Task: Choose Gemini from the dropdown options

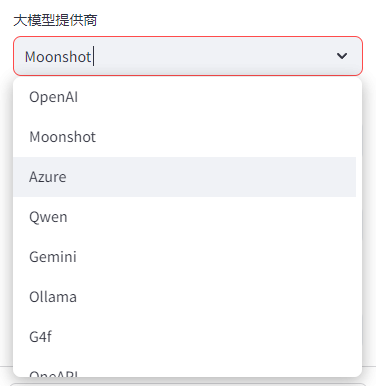Action: pyautogui.click(x=184, y=257)
